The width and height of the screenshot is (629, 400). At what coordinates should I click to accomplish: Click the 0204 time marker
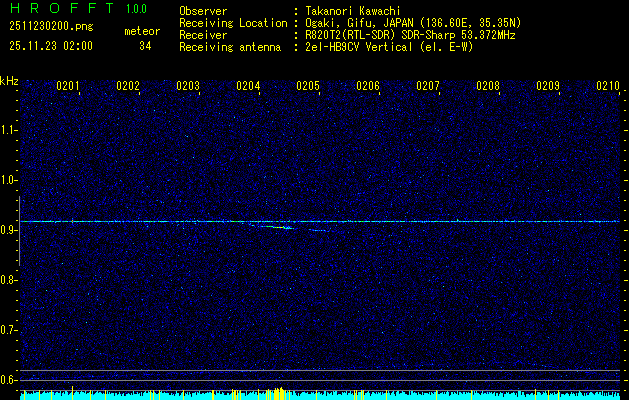point(248,86)
